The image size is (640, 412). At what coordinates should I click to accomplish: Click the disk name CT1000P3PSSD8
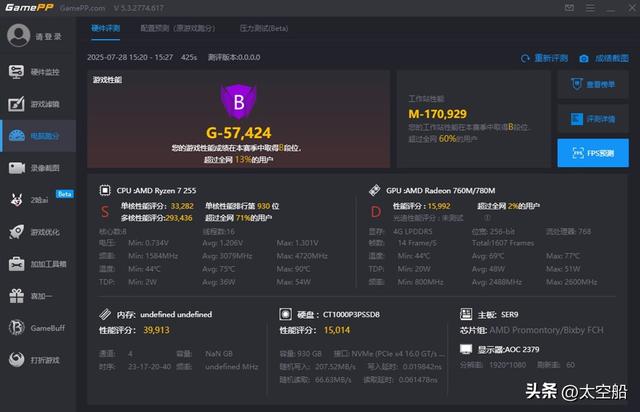351,314
